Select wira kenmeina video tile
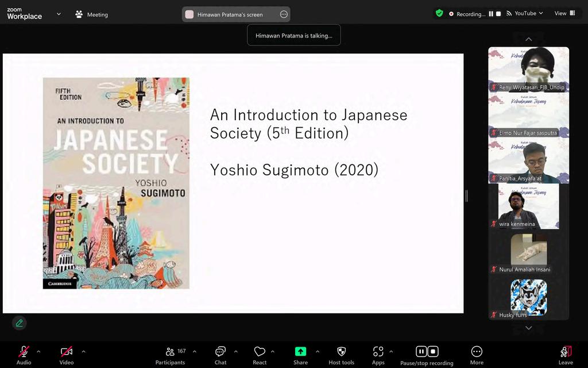Image resolution: width=588 pixels, height=368 pixels. 529,206
